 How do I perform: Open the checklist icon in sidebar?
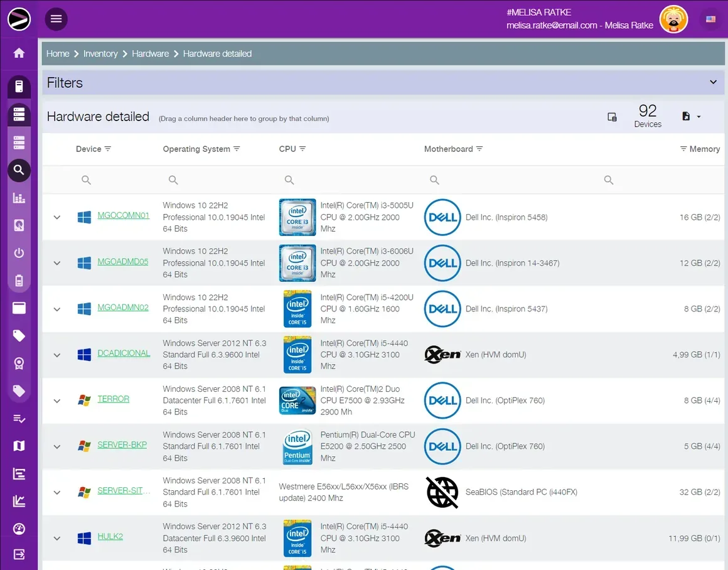click(19, 419)
